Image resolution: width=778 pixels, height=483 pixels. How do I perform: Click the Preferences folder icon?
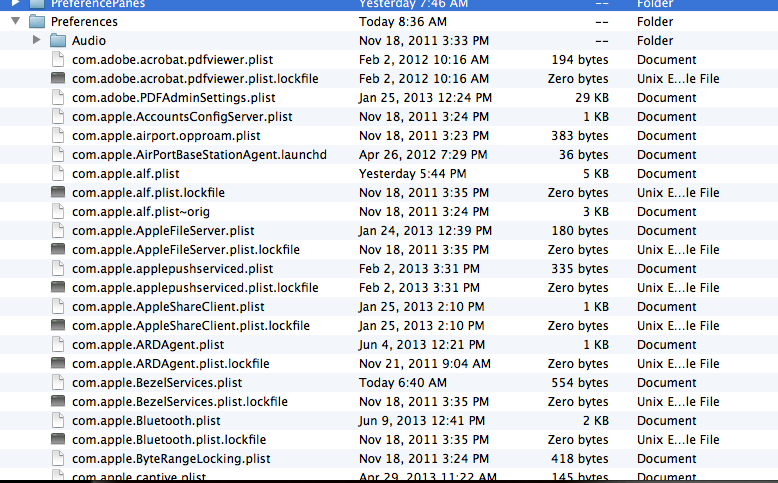(37, 21)
